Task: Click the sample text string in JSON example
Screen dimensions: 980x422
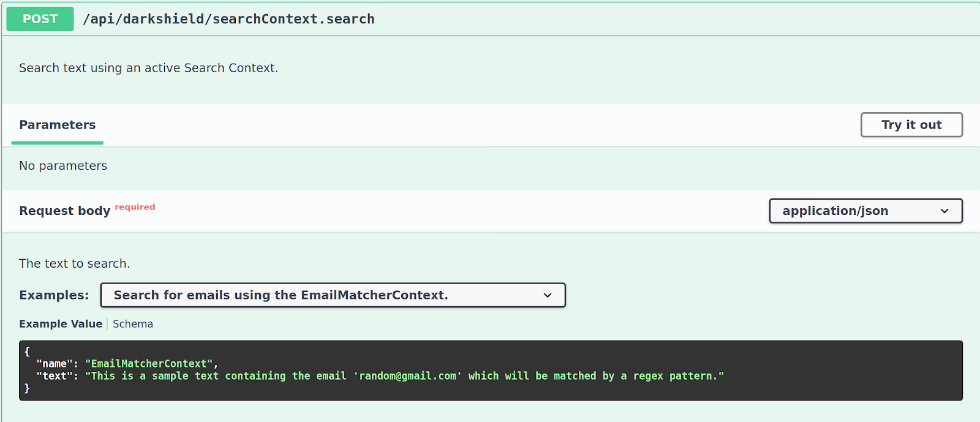Action: (404, 376)
